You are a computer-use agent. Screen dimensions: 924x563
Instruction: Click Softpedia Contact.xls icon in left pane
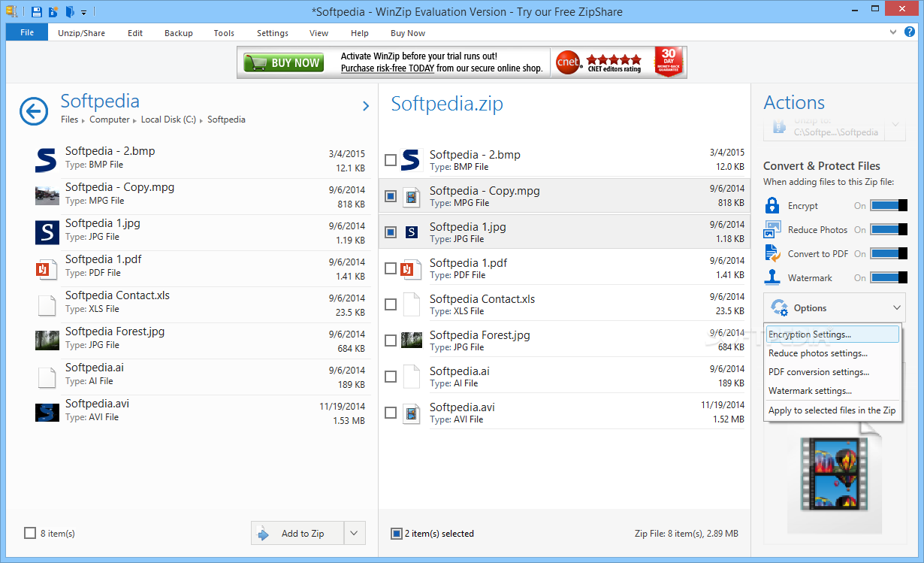pos(47,304)
